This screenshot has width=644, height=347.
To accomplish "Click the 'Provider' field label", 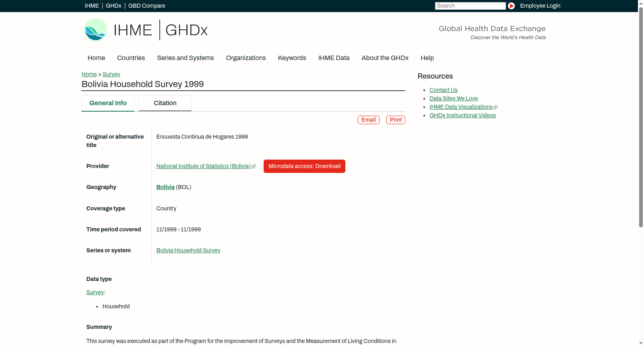I will tap(98, 166).
